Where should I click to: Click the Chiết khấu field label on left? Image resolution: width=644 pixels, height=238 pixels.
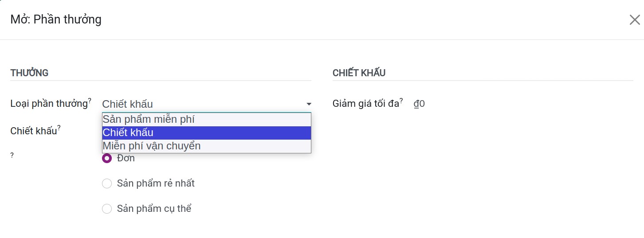(34, 131)
